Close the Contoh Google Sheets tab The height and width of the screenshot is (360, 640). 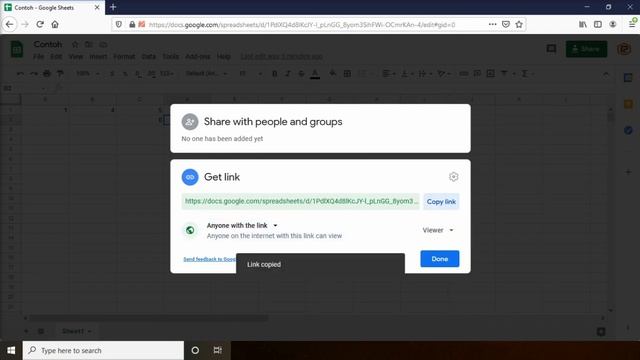(x=97, y=7)
